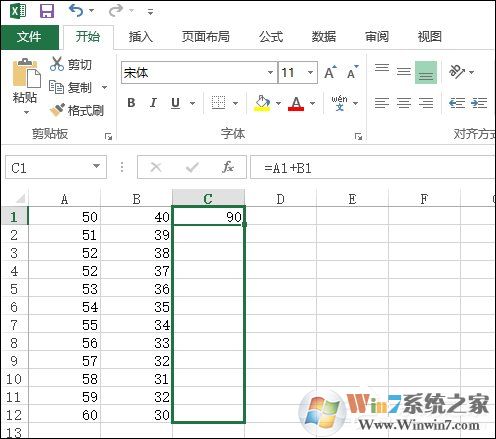496x439 pixels.
Task: Toggle italic formatting
Action: pos(153,103)
